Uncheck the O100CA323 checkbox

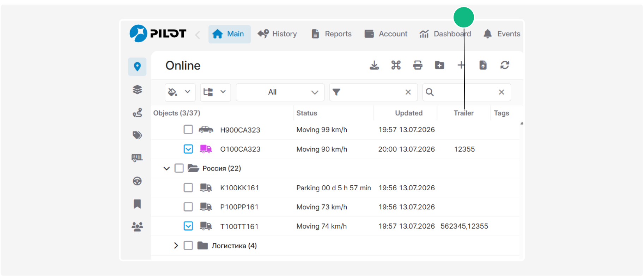coord(188,149)
